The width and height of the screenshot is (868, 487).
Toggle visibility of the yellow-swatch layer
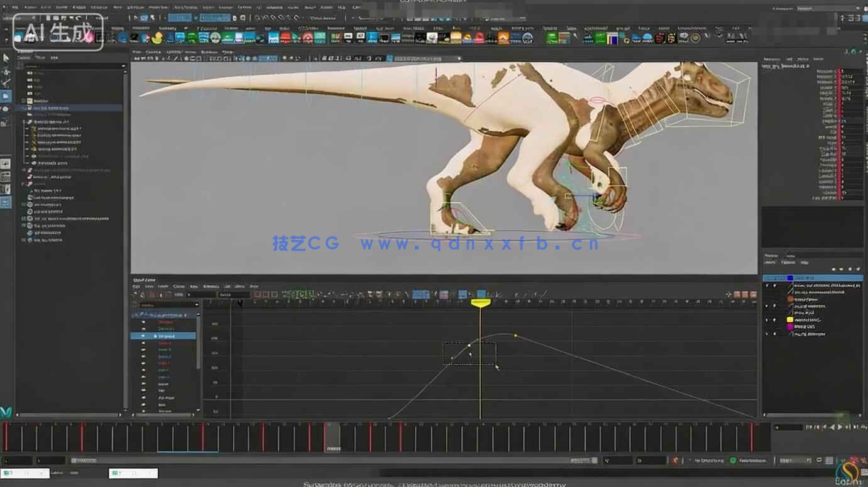[x=767, y=320]
